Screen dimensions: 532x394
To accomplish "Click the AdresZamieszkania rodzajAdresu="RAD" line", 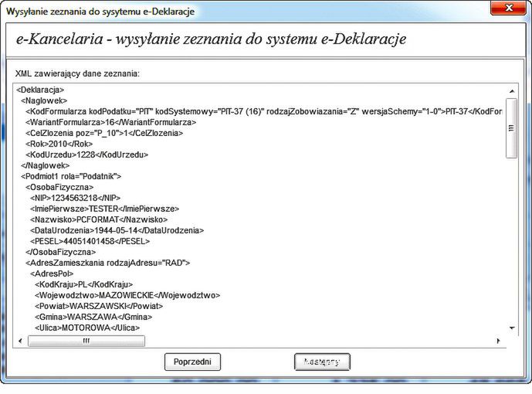I will tap(107, 263).
